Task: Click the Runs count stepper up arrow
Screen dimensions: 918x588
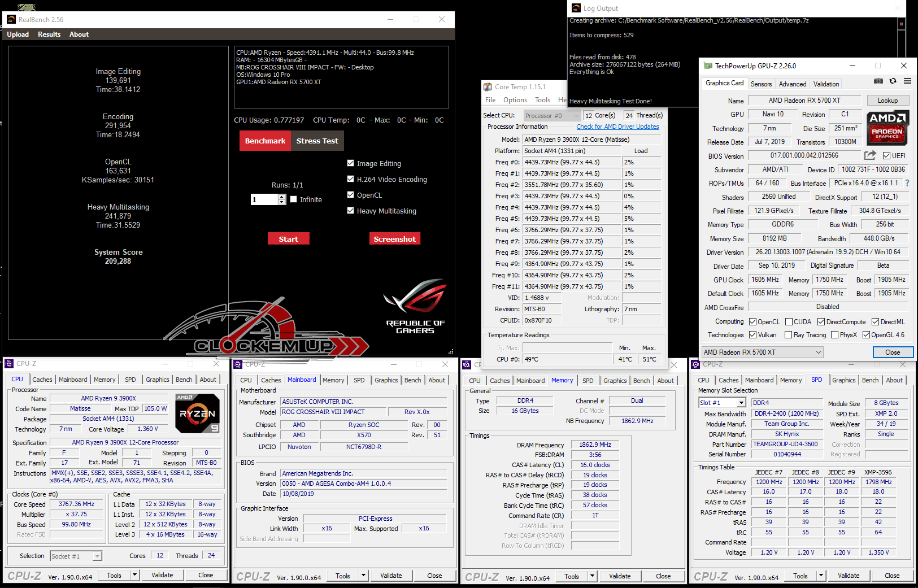Action: click(282, 197)
